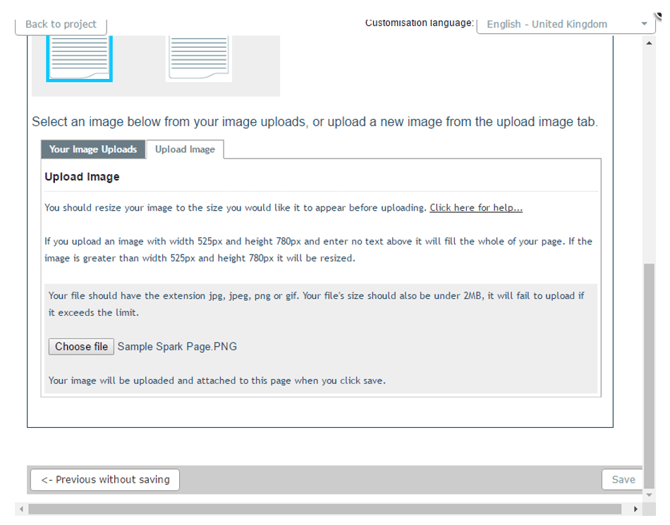Click '<- Previous without saving' button

coord(106,480)
